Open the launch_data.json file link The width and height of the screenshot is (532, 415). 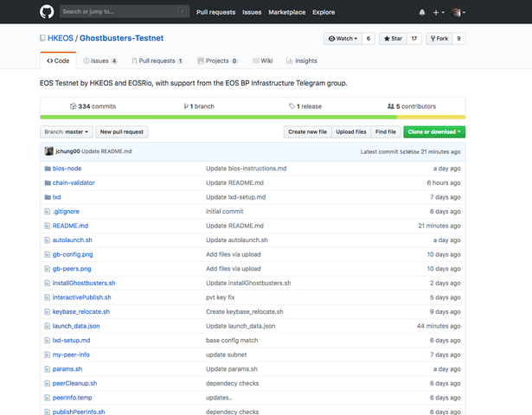[76, 326]
